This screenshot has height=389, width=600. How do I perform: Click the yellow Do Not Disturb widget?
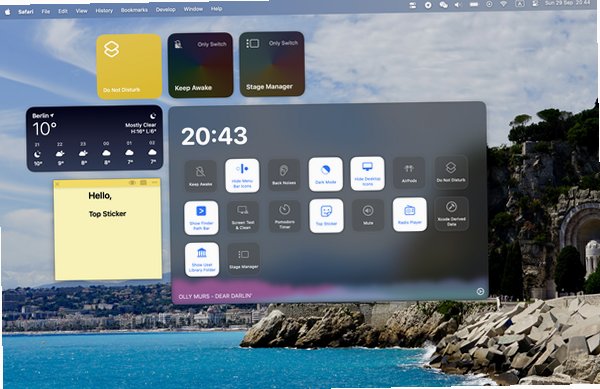(129, 66)
